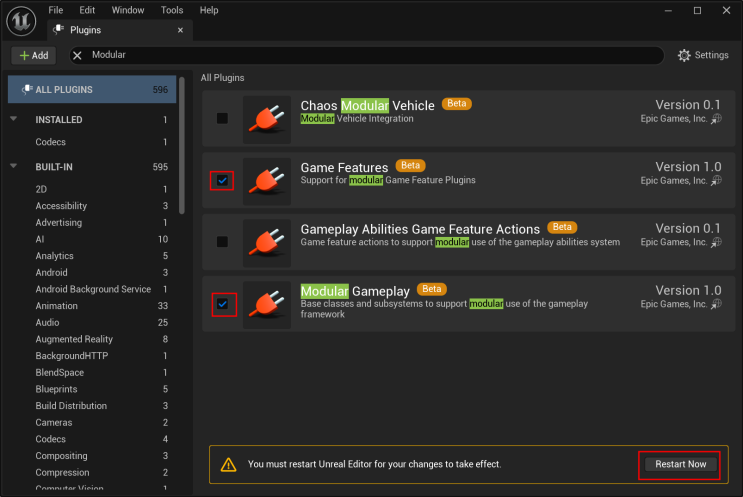
Task: Open Epic Games link icon for Game Features
Action: [716, 181]
